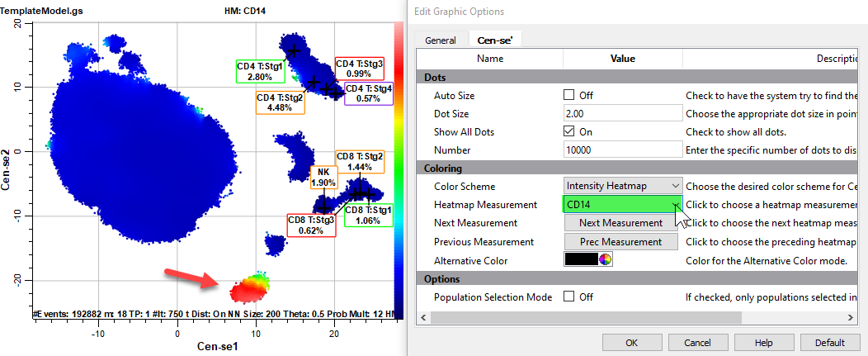Image resolution: width=868 pixels, height=356 pixels.
Task: Enable the Auto Size checkbox
Action: click(569, 95)
